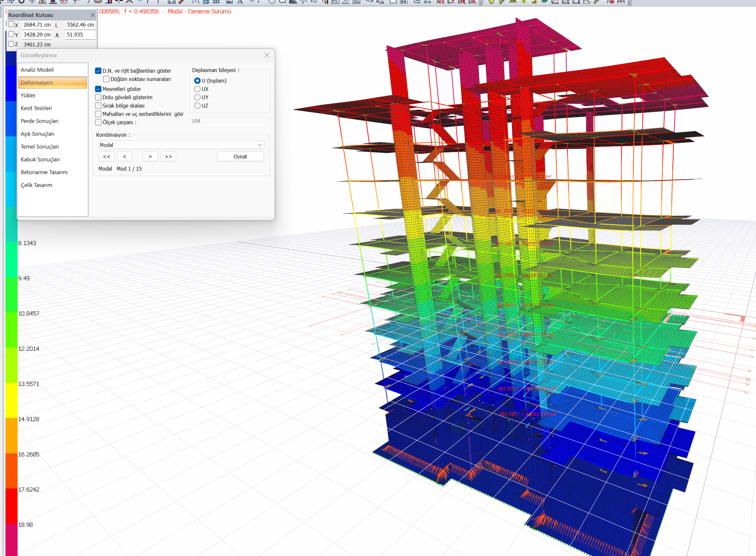756x556 pixels.
Task: Expand the rightmost toolbar overflow arrow
Action: (630, 3)
